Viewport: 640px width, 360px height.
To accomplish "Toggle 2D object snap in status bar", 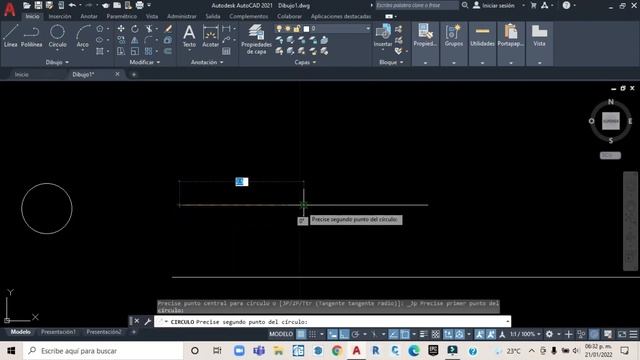I will coord(405,334).
